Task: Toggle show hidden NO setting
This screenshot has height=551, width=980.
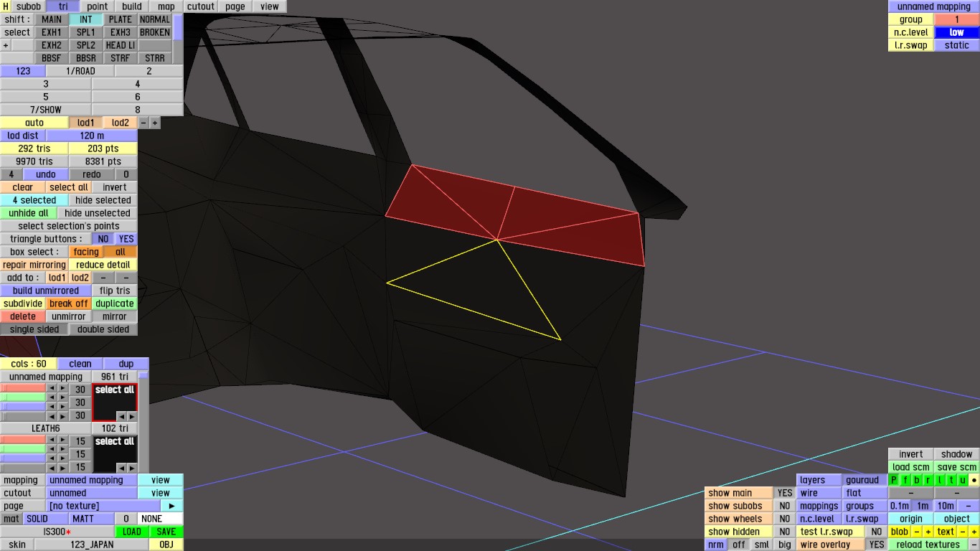Action: pyautogui.click(x=785, y=532)
